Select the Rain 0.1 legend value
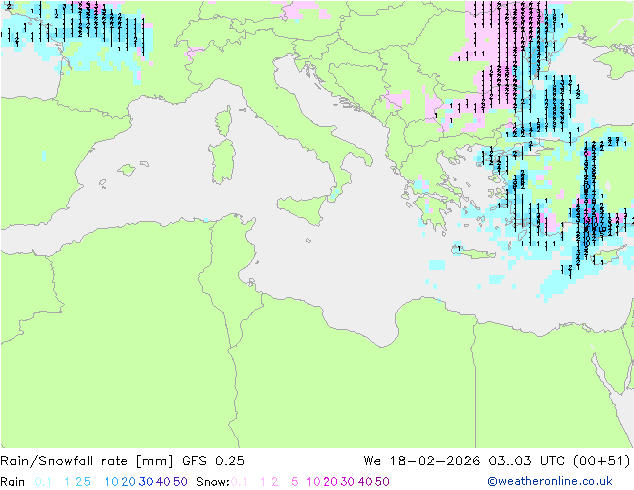Screen dimensions: 634x490 point(43,482)
